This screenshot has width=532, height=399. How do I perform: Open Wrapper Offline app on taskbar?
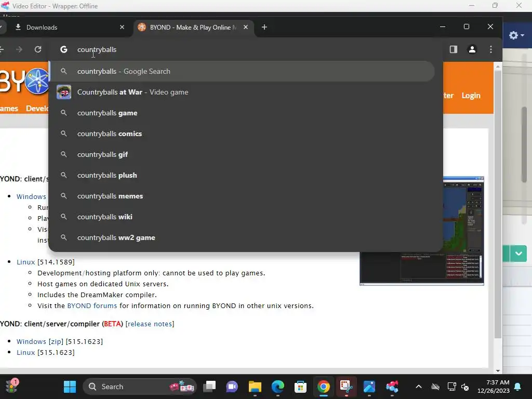pyautogui.click(x=392, y=387)
